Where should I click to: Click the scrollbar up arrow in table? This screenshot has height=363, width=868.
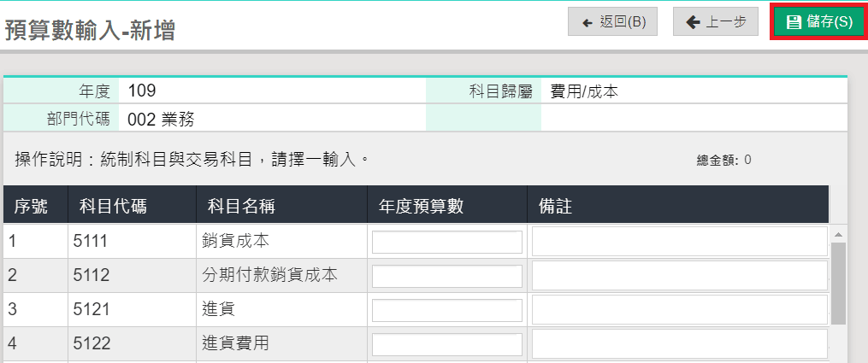838,234
